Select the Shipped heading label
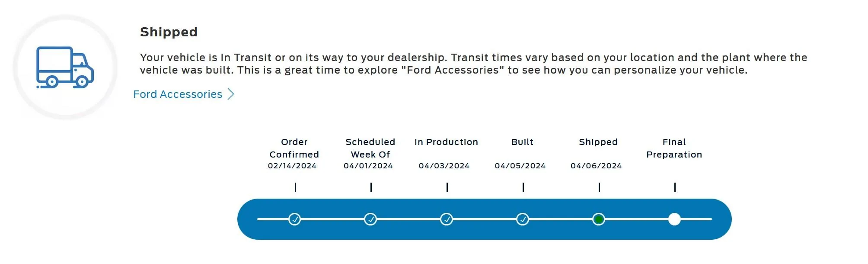868x264 pixels. point(169,31)
